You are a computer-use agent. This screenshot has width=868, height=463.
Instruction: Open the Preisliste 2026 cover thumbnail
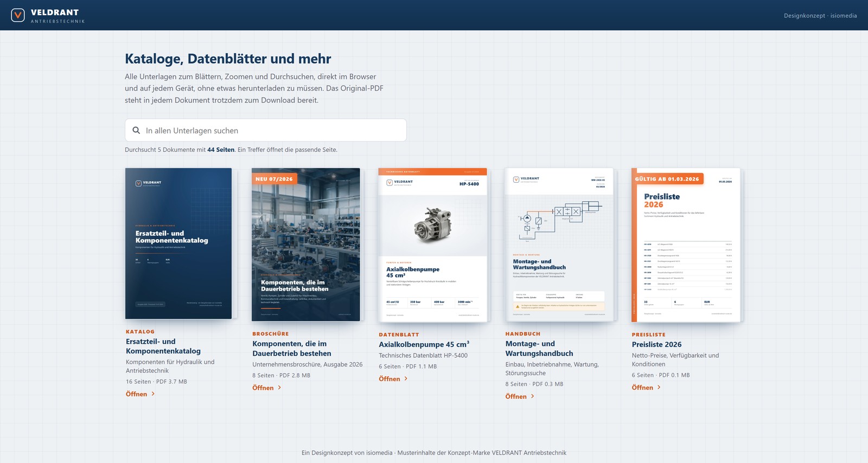[x=686, y=245]
